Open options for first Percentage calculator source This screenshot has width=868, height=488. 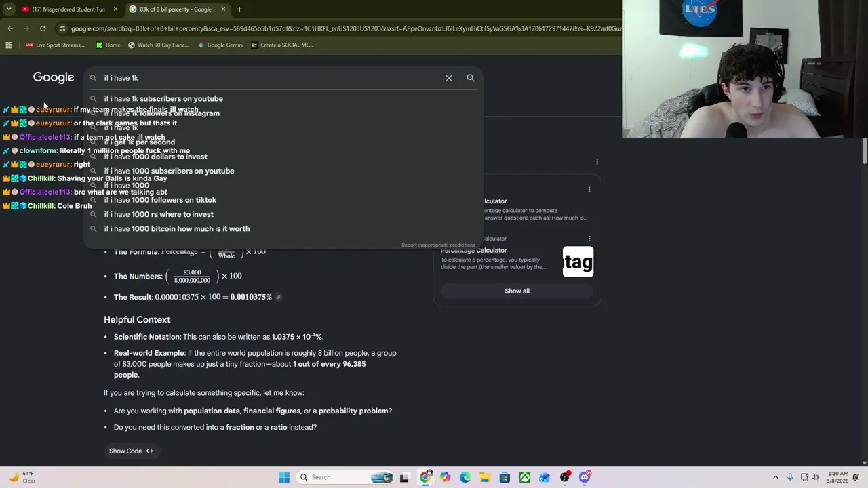tap(589, 189)
